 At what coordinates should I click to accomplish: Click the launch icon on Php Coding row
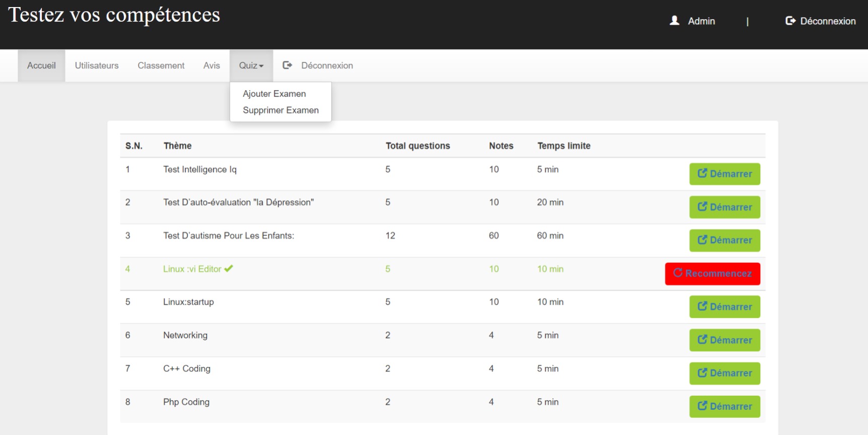click(x=702, y=406)
